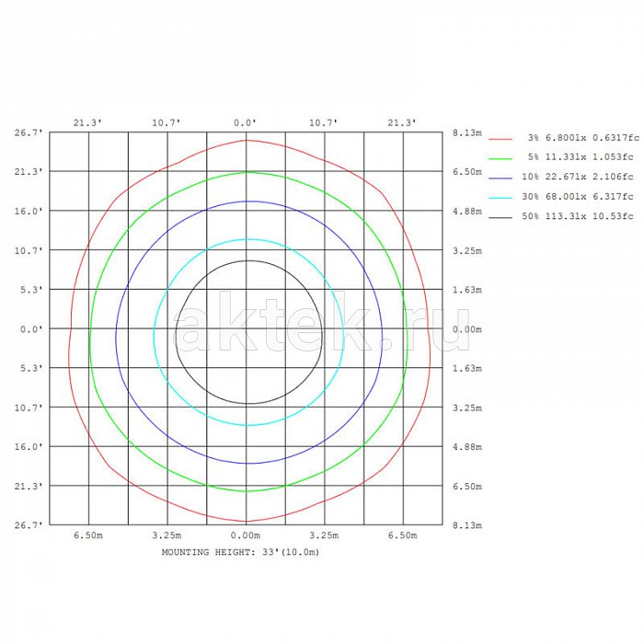Click the cyan 30% legend line sample
Screen dimensions: 644x644
pyautogui.click(x=500, y=198)
